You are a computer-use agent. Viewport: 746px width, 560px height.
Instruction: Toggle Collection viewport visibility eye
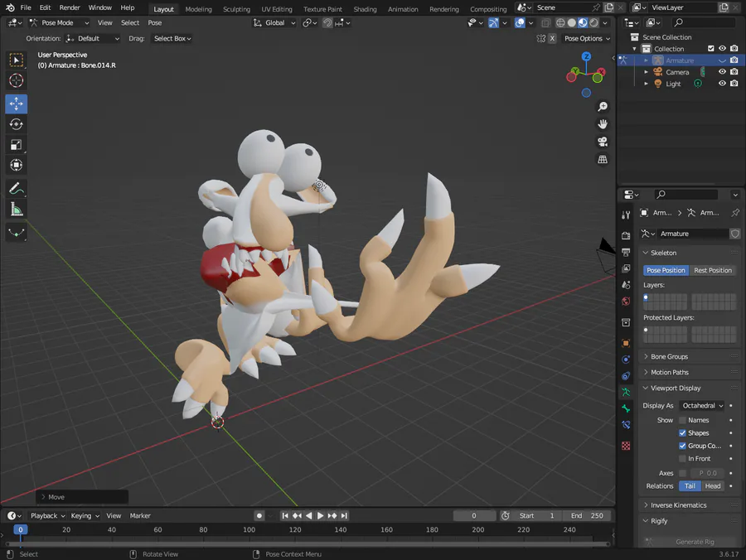(722, 49)
